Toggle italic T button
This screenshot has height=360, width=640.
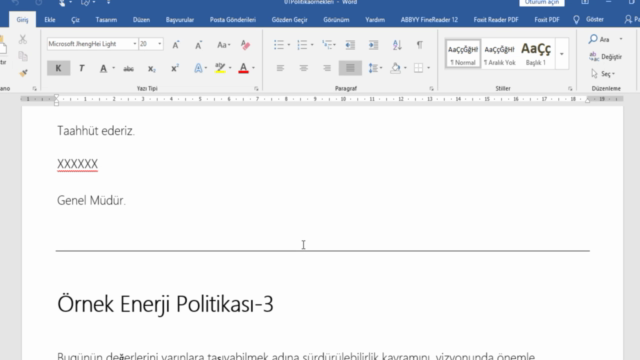click(x=82, y=68)
